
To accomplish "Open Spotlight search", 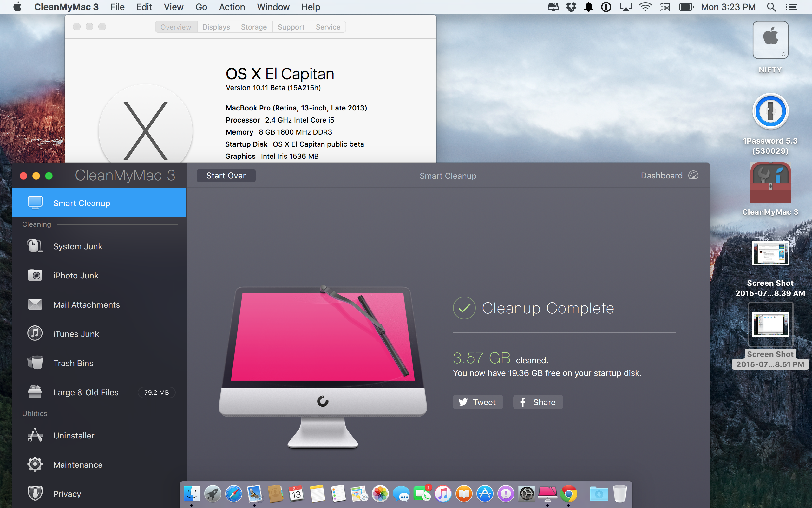I will click(771, 7).
